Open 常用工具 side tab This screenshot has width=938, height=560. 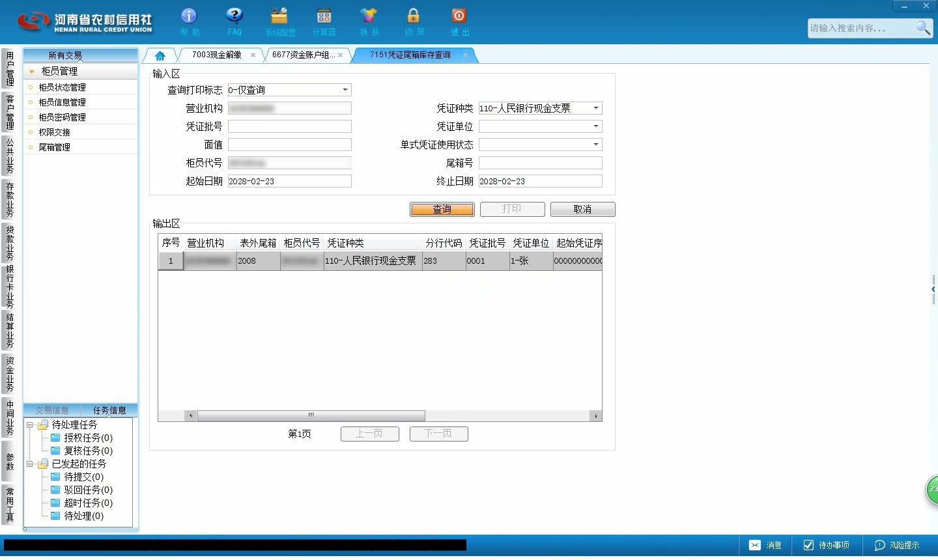point(9,505)
